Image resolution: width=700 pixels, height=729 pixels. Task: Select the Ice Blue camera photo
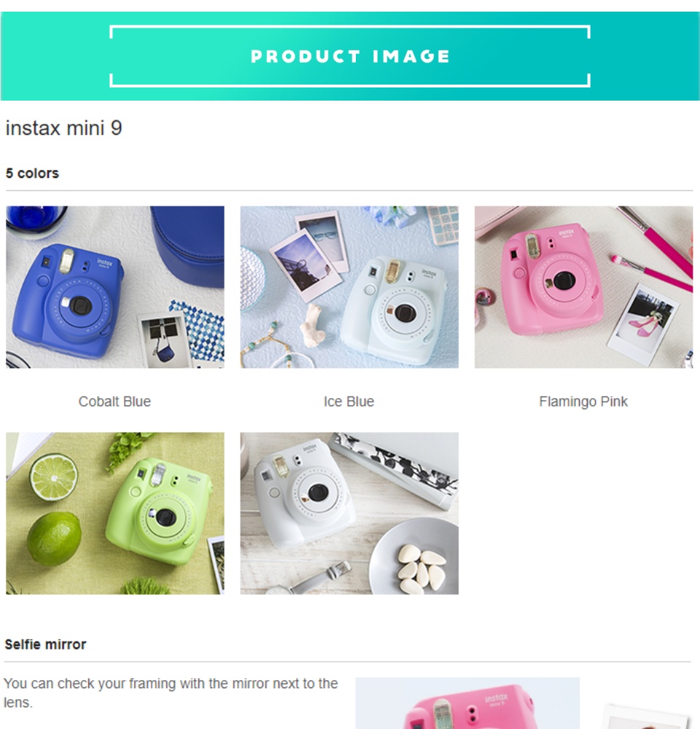tap(349, 286)
